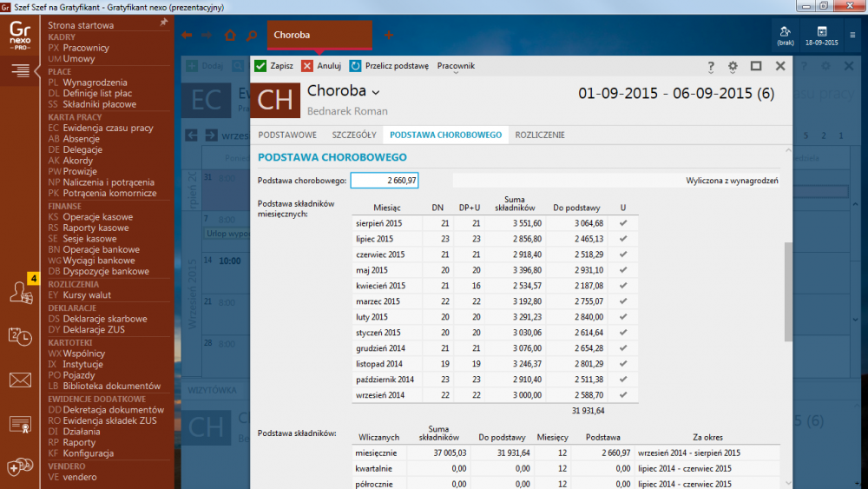The image size is (868, 489).
Task: Open the user notifications icon with badge 4
Action: coord(20,293)
